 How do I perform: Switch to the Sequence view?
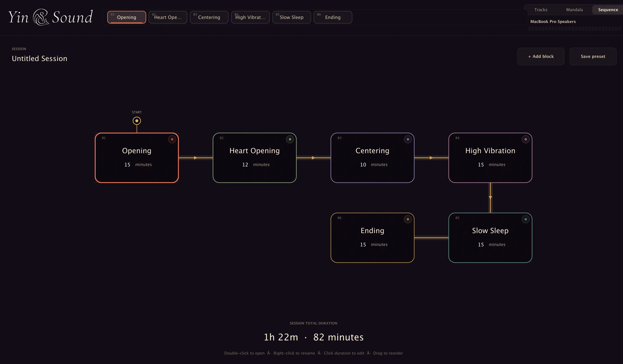(608, 10)
